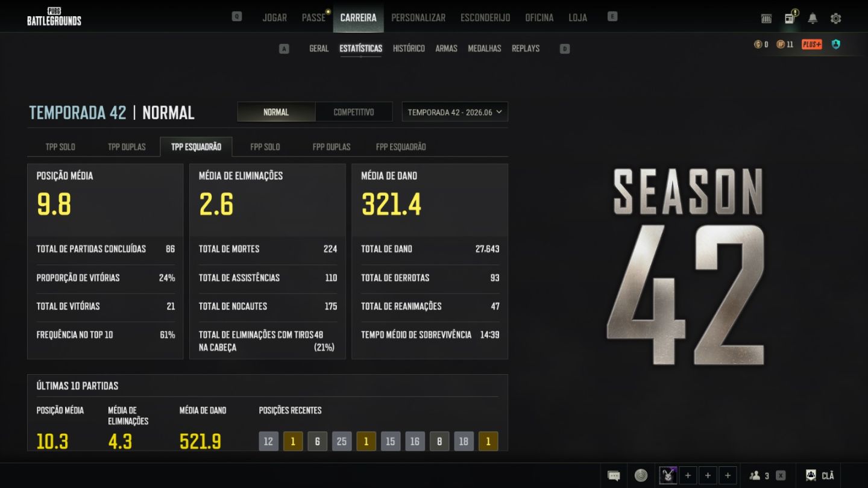Open the Personalizar menu

418,17
